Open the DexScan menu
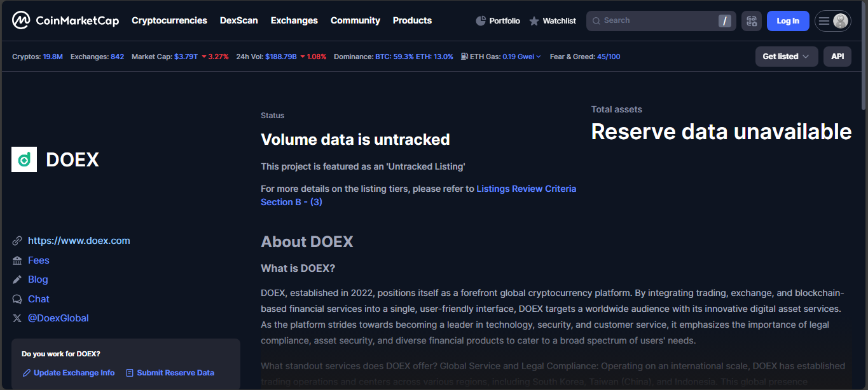 tap(238, 20)
